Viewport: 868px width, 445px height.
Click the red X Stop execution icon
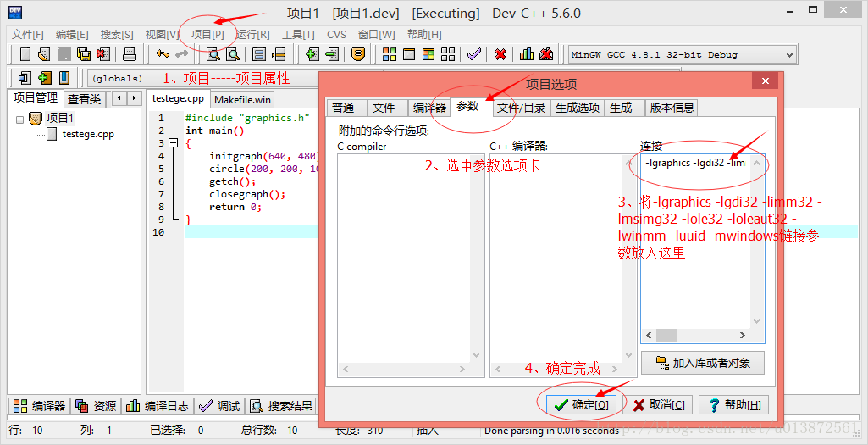[x=500, y=53]
